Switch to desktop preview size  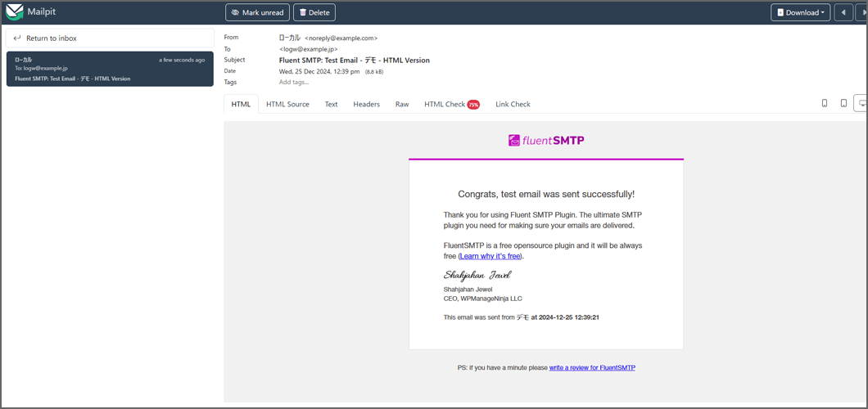click(861, 103)
